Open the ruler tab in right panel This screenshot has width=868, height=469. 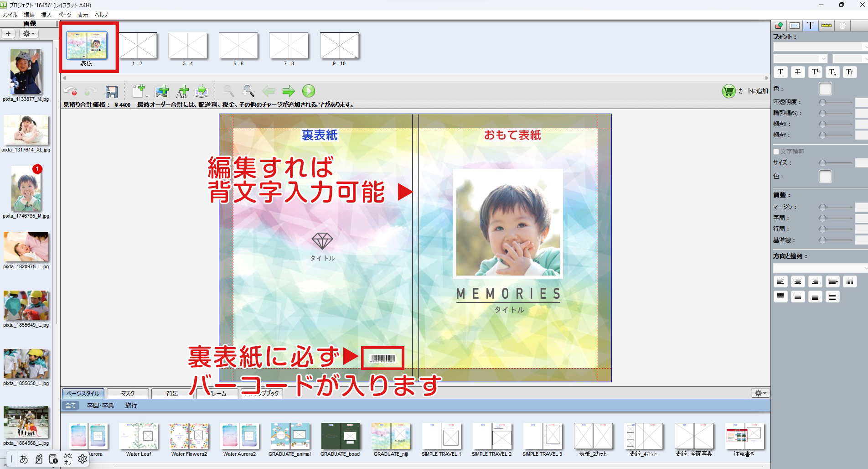(x=827, y=26)
